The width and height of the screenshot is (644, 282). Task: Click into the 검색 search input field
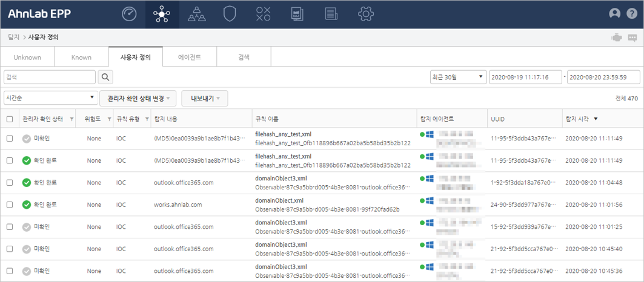click(x=49, y=77)
